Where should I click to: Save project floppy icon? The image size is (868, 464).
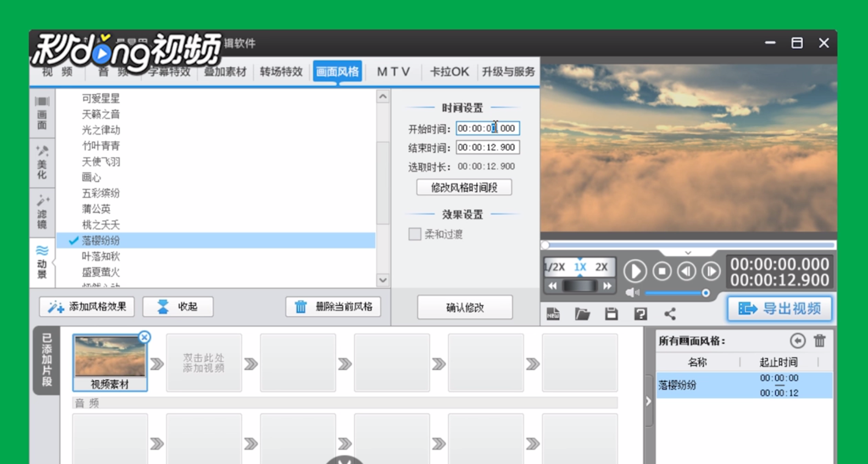611,314
